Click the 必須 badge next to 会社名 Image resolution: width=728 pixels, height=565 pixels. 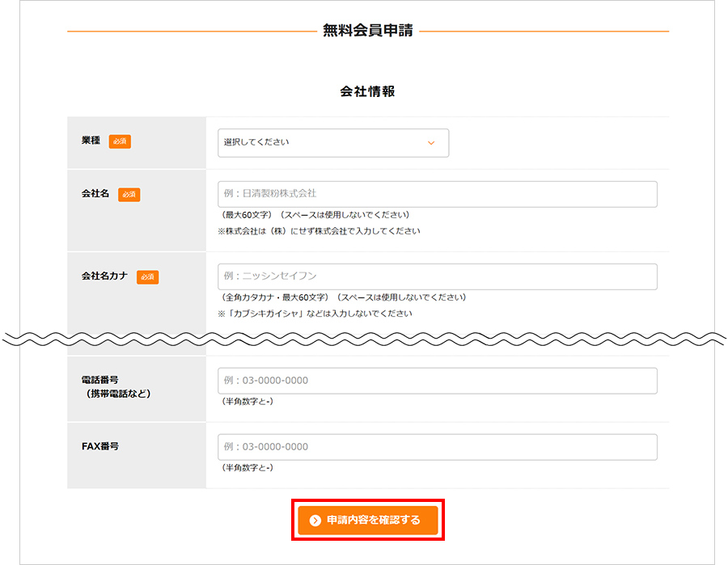[x=129, y=194]
